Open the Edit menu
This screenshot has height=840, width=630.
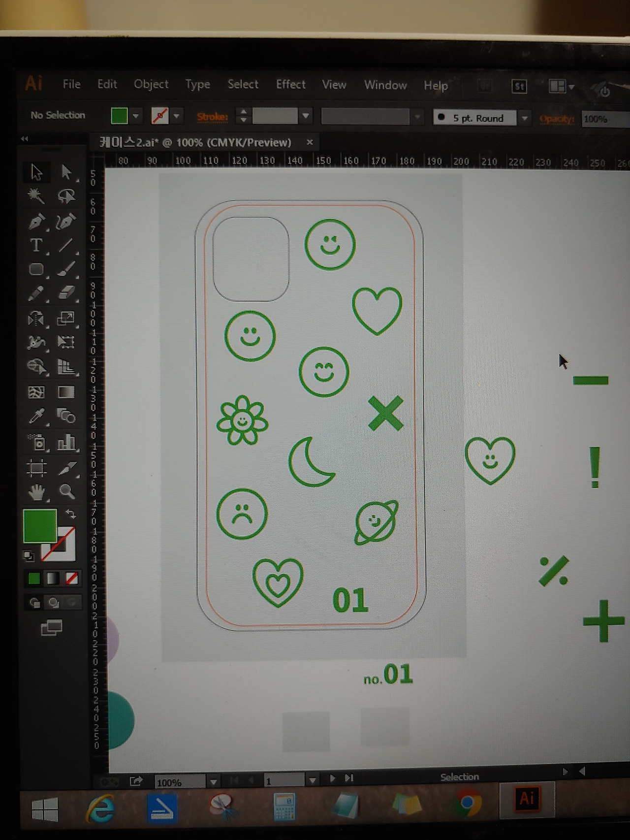(x=107, y=84)
